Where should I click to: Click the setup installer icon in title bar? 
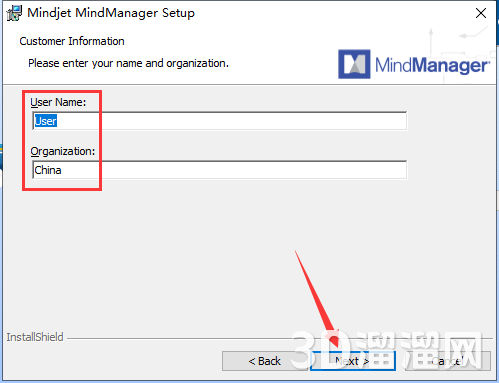[x=15, y=13]
